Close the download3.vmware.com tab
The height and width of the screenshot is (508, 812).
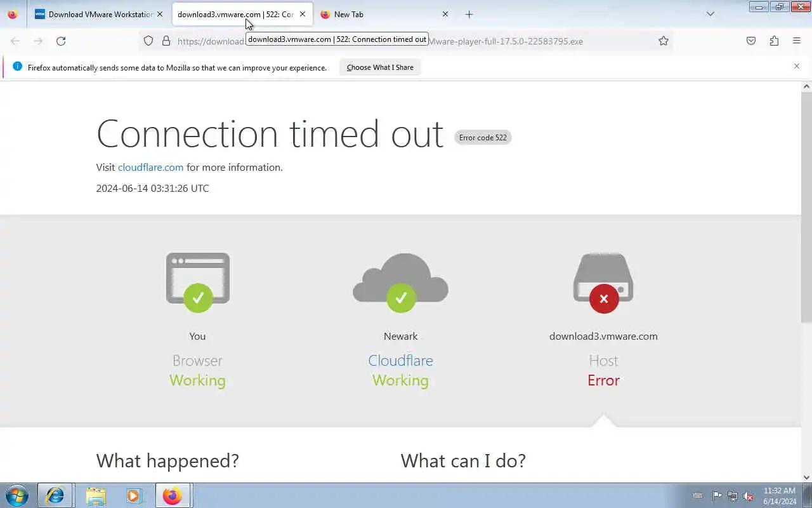pyautogui.click(x=303, y=14)
